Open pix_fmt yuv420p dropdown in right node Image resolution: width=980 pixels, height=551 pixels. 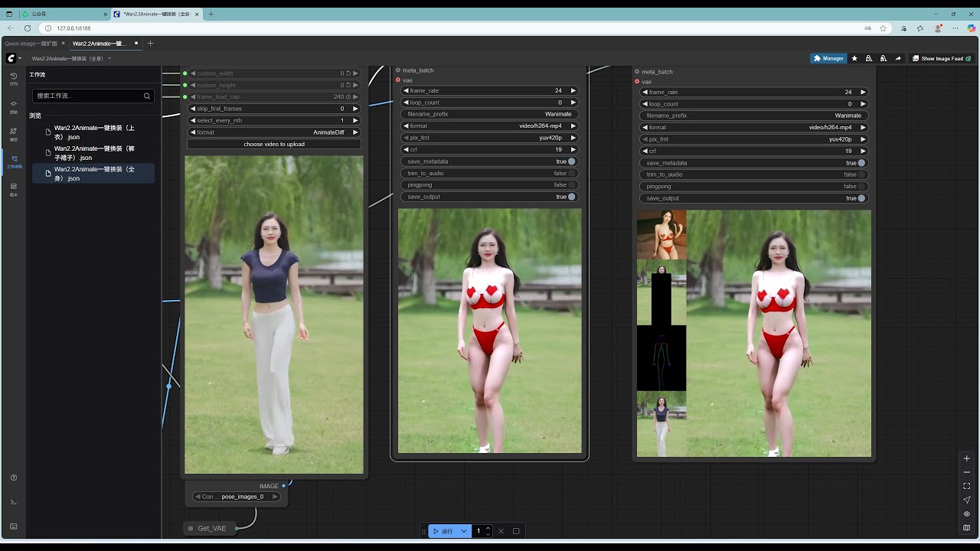(754, 139)
